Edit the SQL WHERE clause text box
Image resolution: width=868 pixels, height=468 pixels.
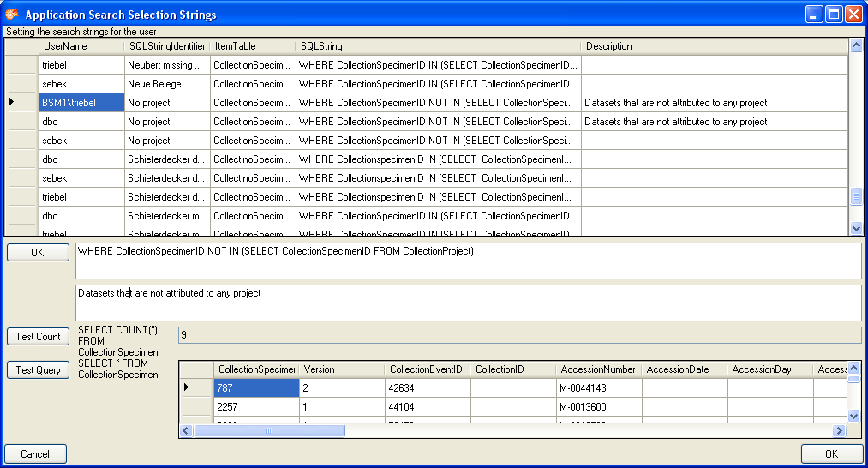[x=469, y=261]
